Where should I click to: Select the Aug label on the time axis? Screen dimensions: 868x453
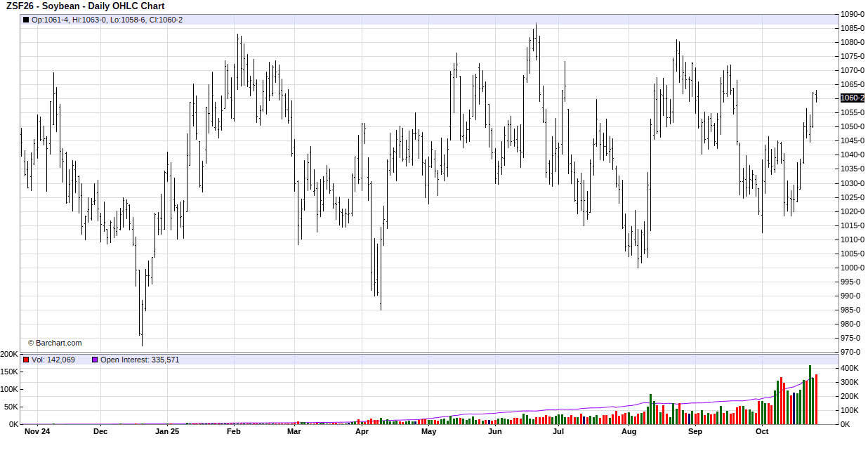pos(629,432)
